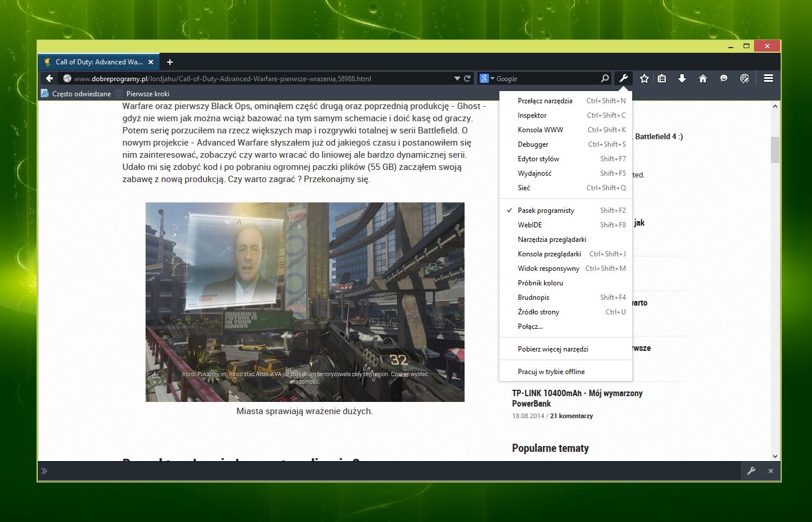Open the chat smiley icon in toolbar
The width and height of the screenshot is (812, 522).
[724, 78]
